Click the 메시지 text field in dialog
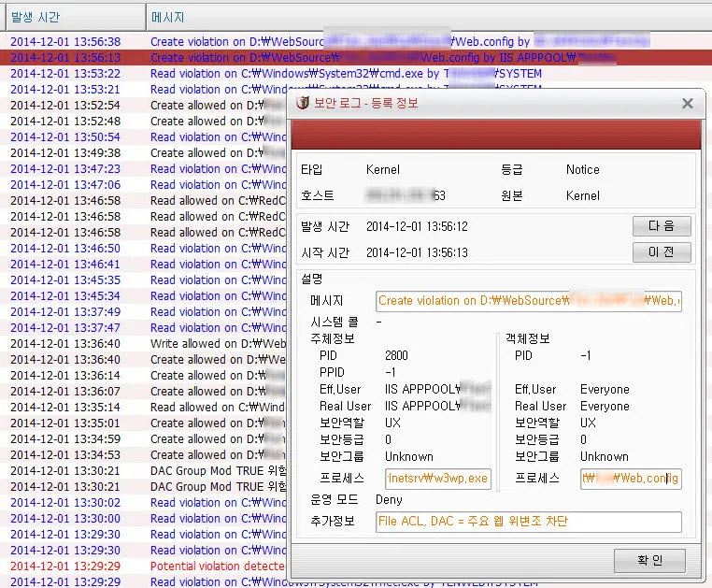Screen dimensions: 712x588 coord(529,301)
